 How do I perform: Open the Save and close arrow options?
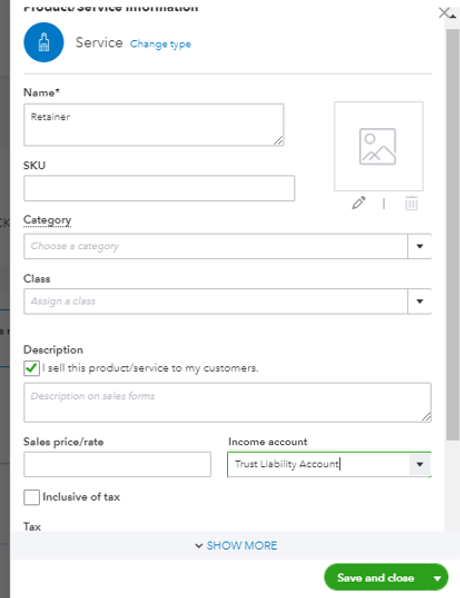point(437,578)
